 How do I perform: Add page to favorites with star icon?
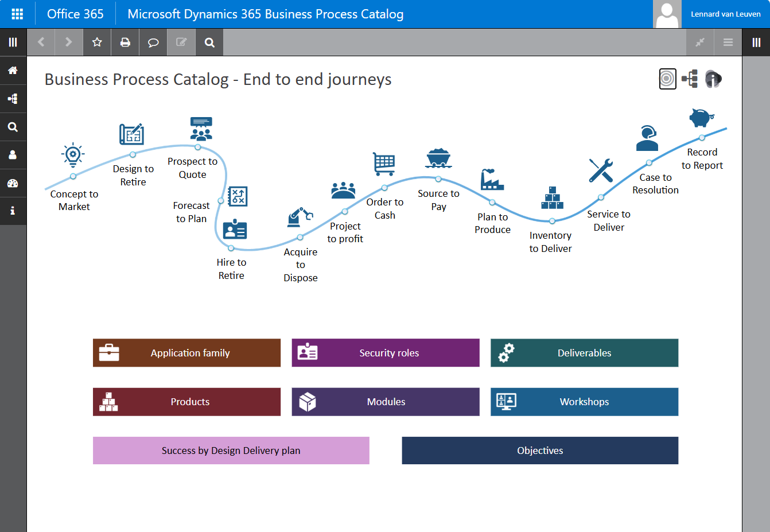pyautogui.click(x=97, y=42)
